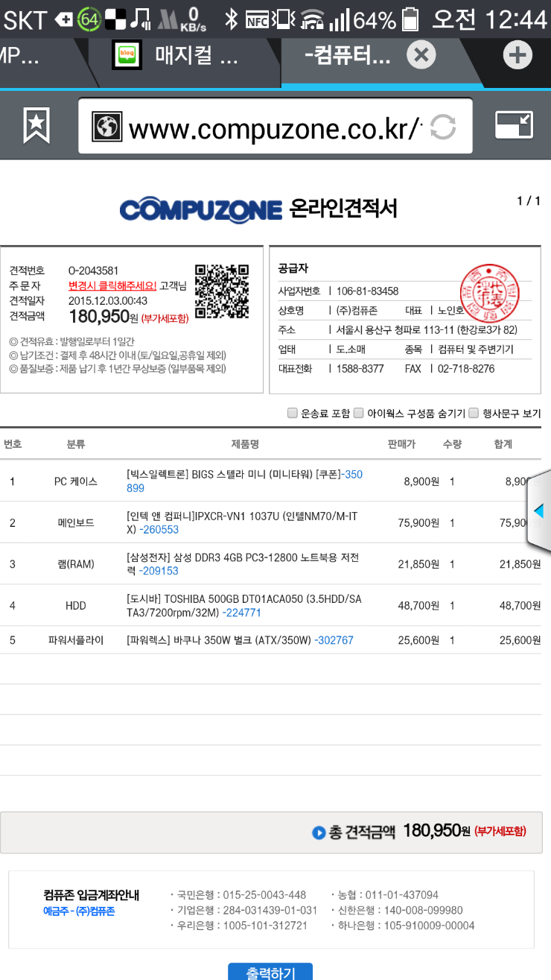Select the active 컴퓨터 tab
The width and height of the screenshot is (551, 980).
pyautogui.click(x=347, y=56)
